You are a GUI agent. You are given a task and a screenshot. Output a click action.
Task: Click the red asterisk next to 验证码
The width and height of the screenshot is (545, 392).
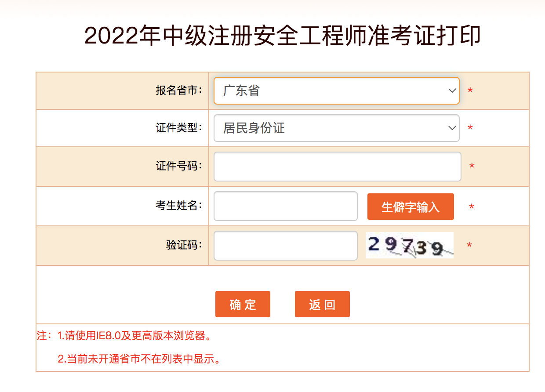coord(469,245)
